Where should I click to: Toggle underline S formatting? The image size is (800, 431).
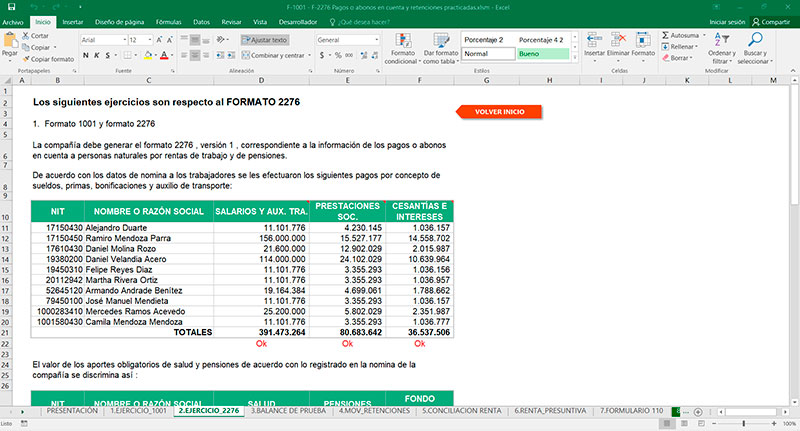108,55
